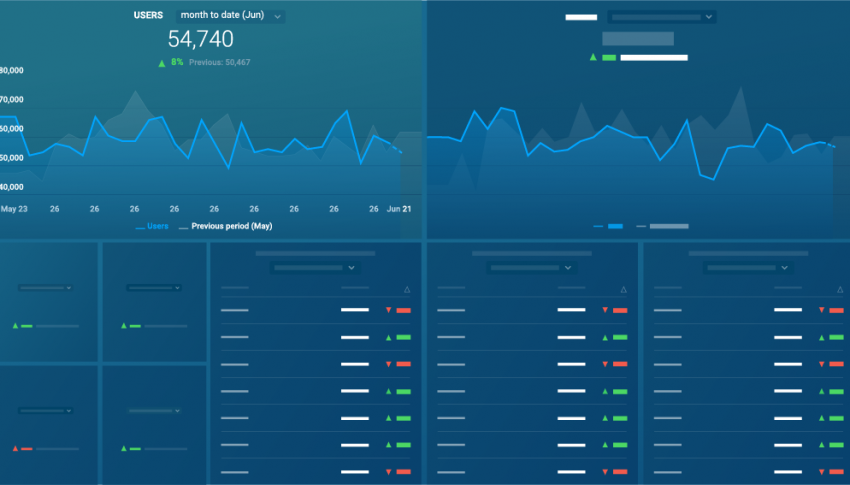
Task: Click the red triangle indicator in the small card
Action: coord(15,449)
